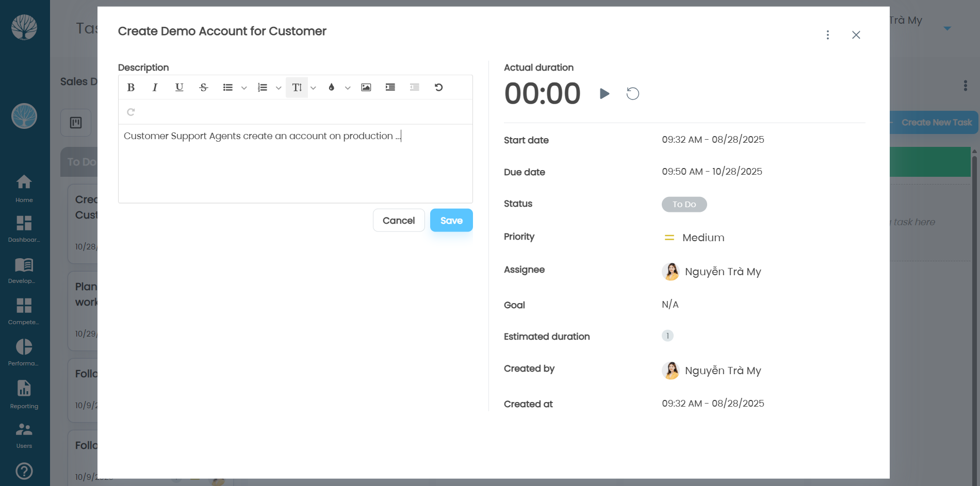Save the task description

451,221
